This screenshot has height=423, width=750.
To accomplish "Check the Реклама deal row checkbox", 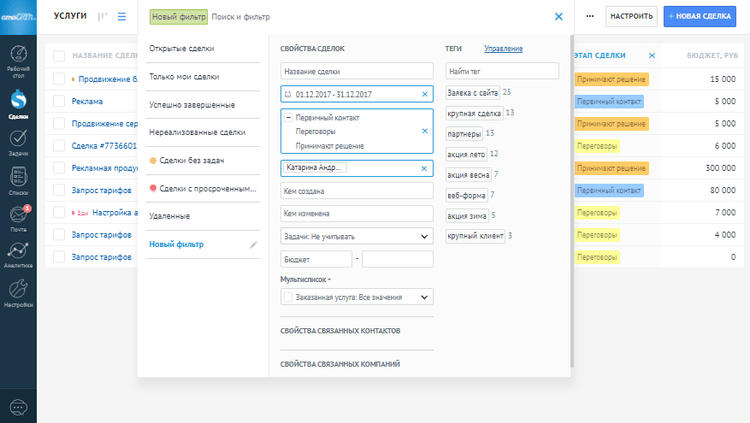I will pyautogui.click(x=59, y=101).
